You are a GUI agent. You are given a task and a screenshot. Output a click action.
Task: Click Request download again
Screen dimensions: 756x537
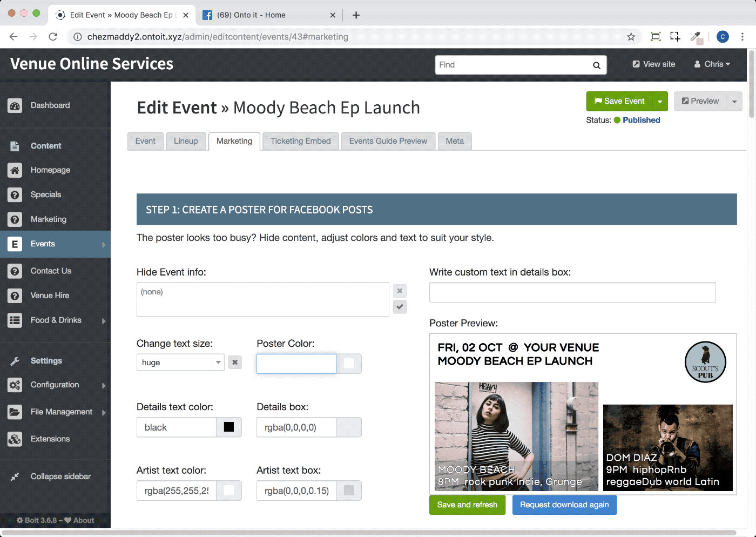564,505
